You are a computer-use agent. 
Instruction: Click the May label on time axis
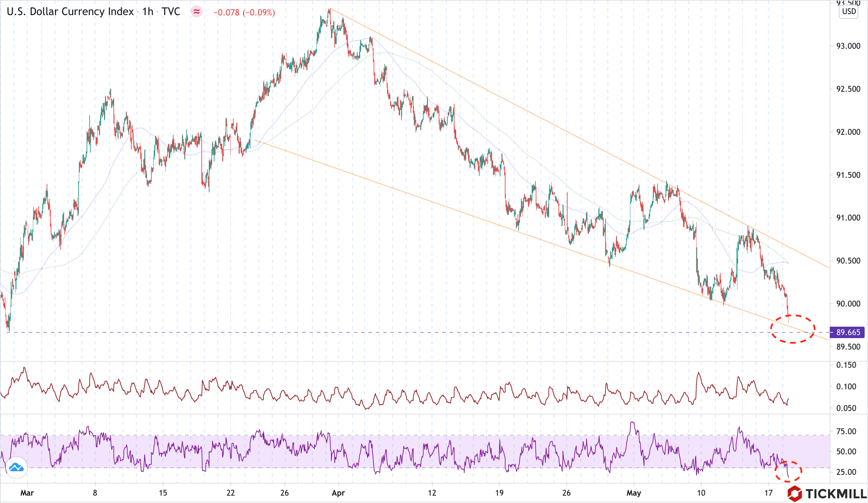point(633,493)
